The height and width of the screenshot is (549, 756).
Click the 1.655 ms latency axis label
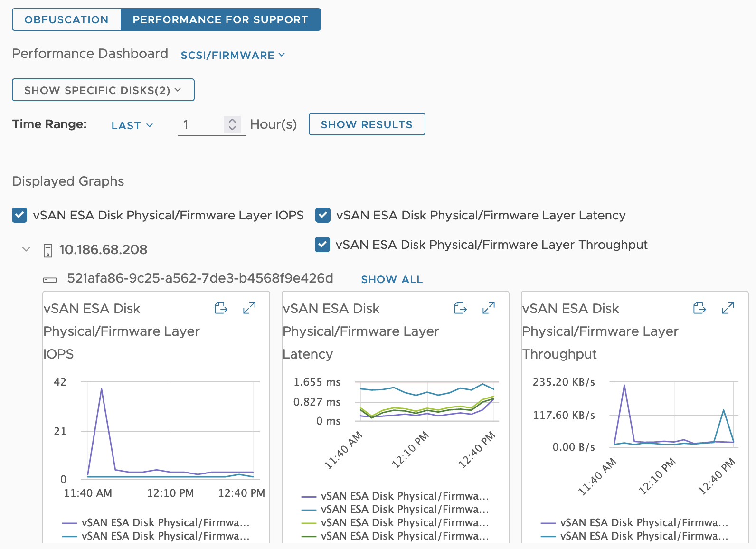pos(317,382)
